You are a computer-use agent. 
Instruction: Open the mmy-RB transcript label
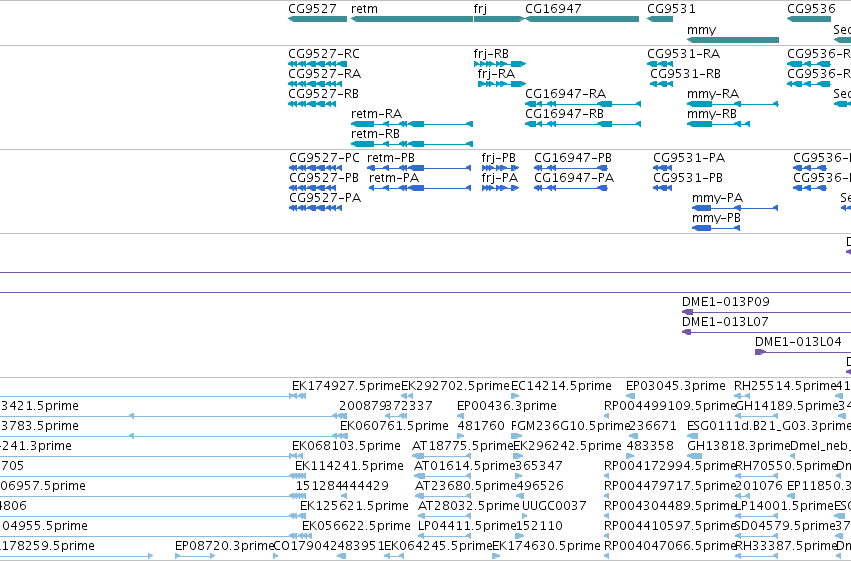click(712, 114)
